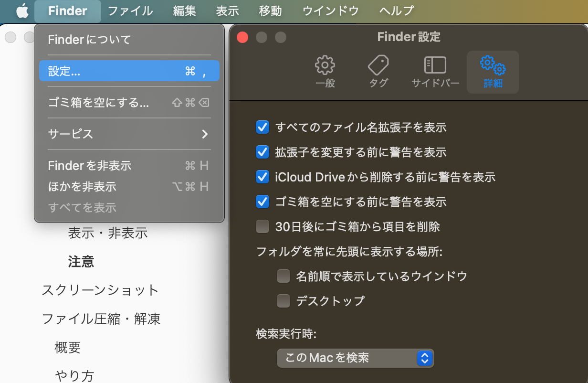Enable デスクトップ checkbox

pyautogui.click(x=283, y=301)
